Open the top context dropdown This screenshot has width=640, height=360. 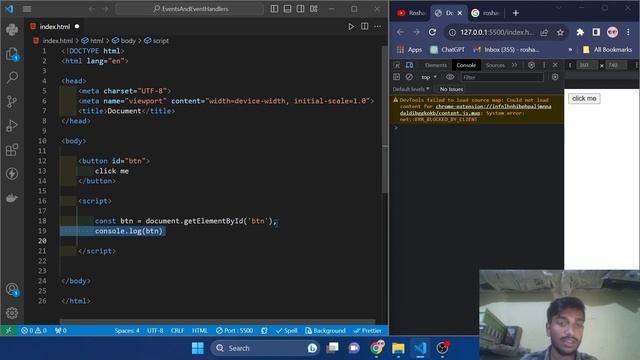click(429, 77)
